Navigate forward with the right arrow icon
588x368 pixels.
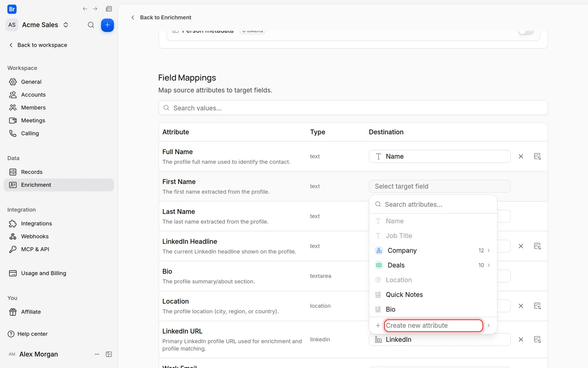[x=95, y=9]
